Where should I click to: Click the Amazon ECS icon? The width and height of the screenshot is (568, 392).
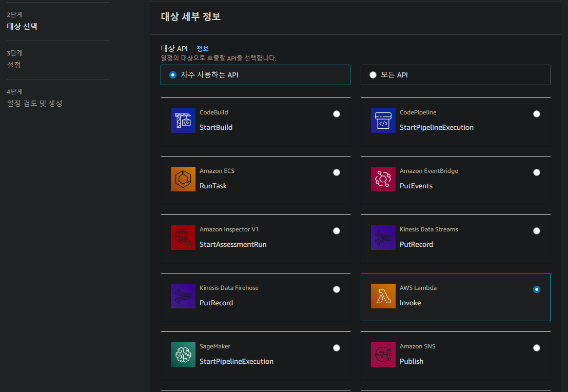point(183,179)
